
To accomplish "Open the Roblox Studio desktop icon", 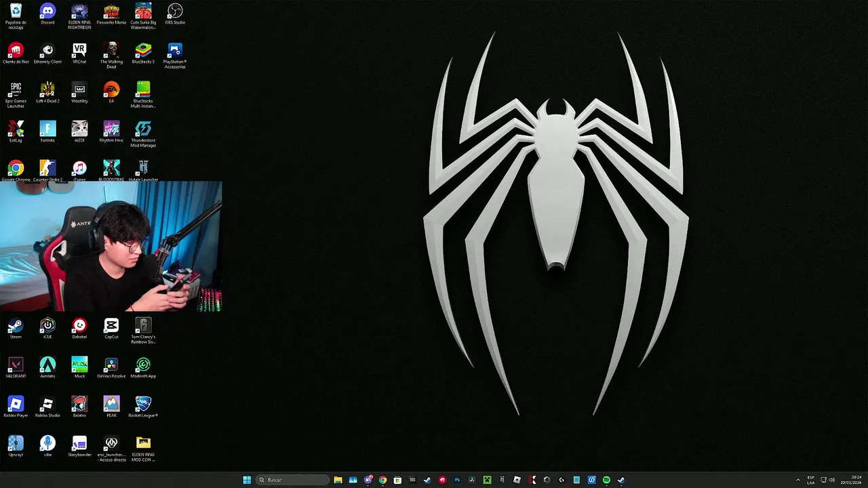I will (47, 407).
